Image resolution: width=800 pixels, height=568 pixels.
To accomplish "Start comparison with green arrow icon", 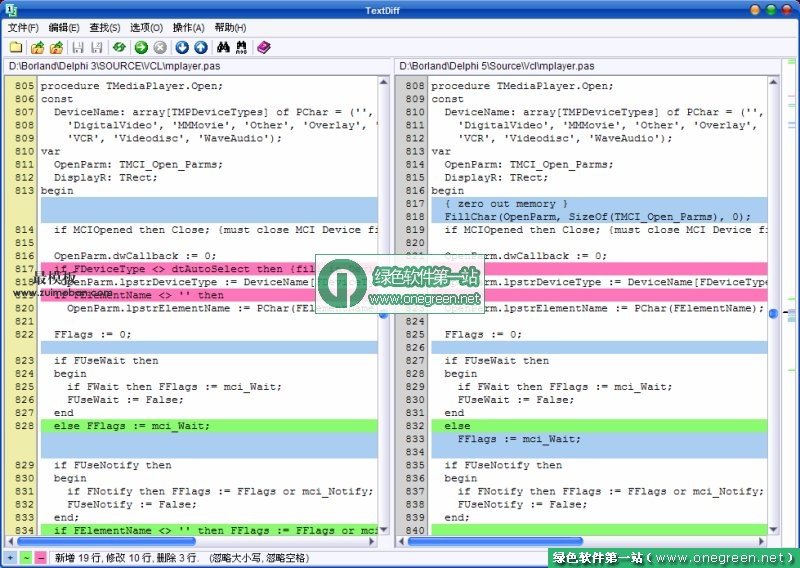I will tap(141, 47).
